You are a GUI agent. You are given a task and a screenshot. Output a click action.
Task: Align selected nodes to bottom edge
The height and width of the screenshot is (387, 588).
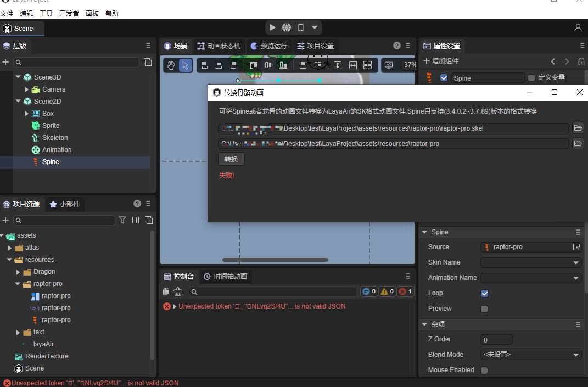[283, 65]
